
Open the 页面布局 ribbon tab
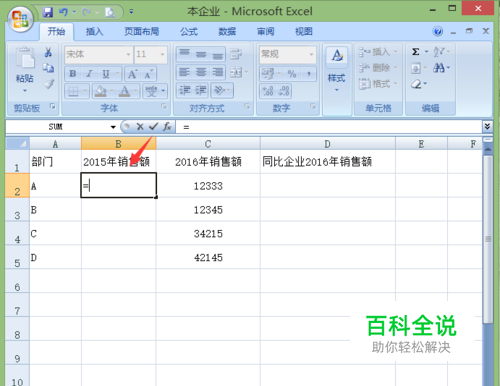(142, 31)
